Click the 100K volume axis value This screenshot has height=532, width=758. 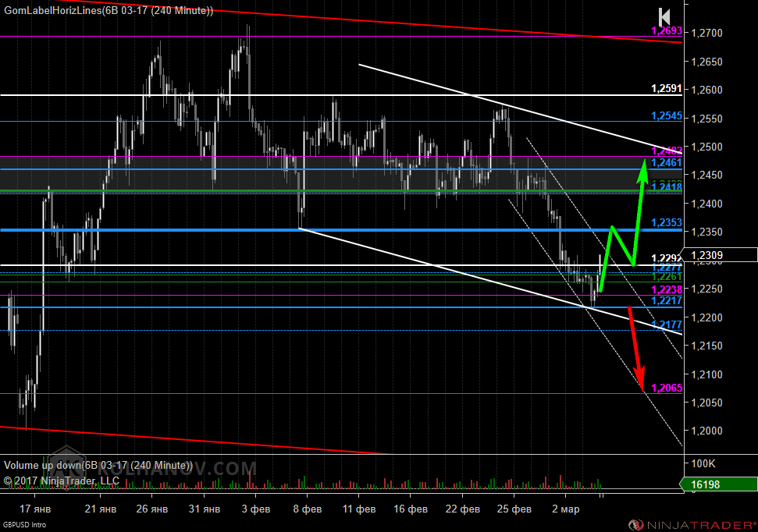703,464
